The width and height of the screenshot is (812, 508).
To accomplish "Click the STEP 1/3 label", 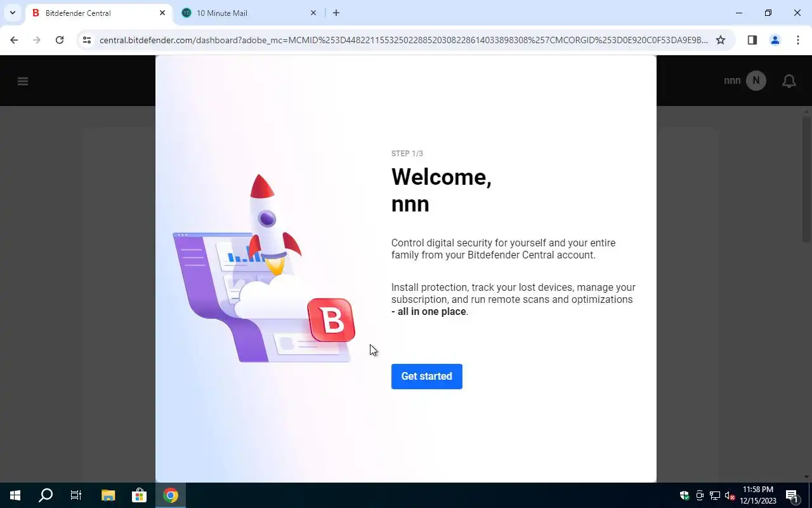I will pyautogui.click(x=407, y=154).
